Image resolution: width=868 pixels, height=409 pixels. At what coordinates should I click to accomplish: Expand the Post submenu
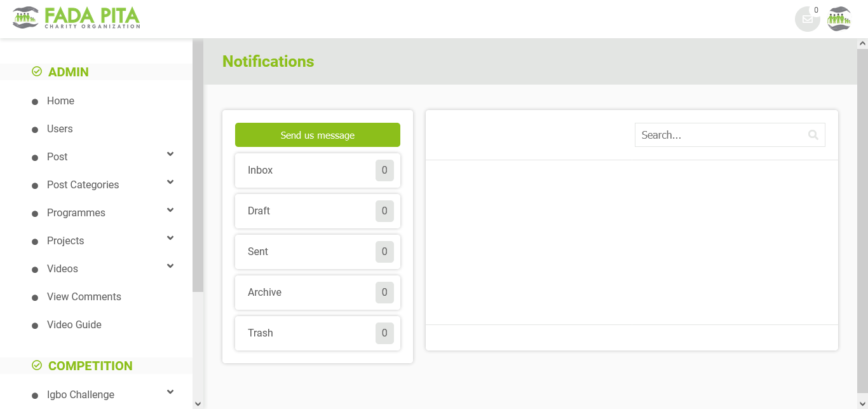(170, 155)
